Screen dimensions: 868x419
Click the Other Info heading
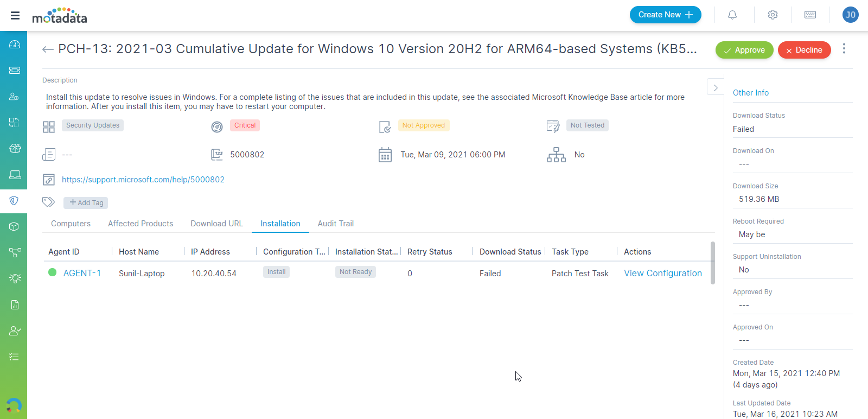[751, 93]
